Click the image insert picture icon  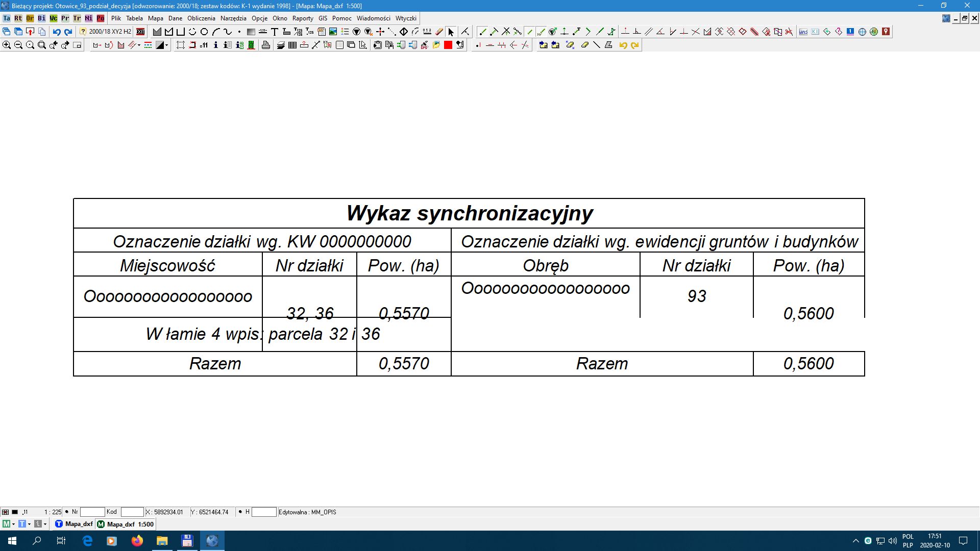point(333,32)
